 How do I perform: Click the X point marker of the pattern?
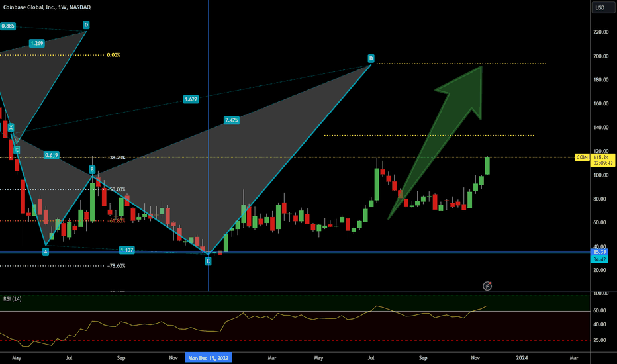point(11,128)
